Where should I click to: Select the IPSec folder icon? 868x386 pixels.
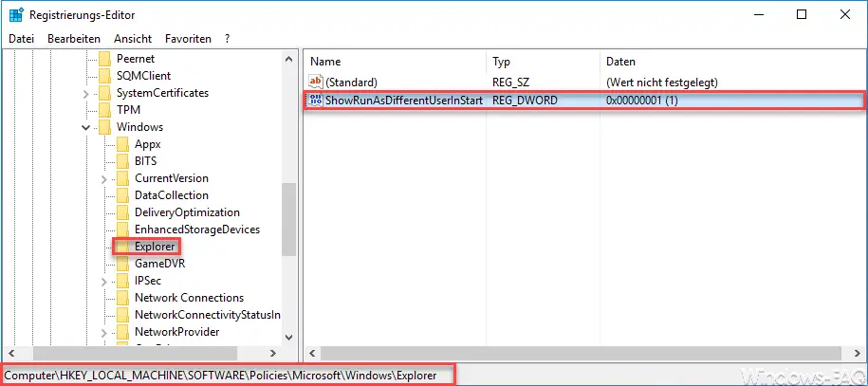click(123, 282)
